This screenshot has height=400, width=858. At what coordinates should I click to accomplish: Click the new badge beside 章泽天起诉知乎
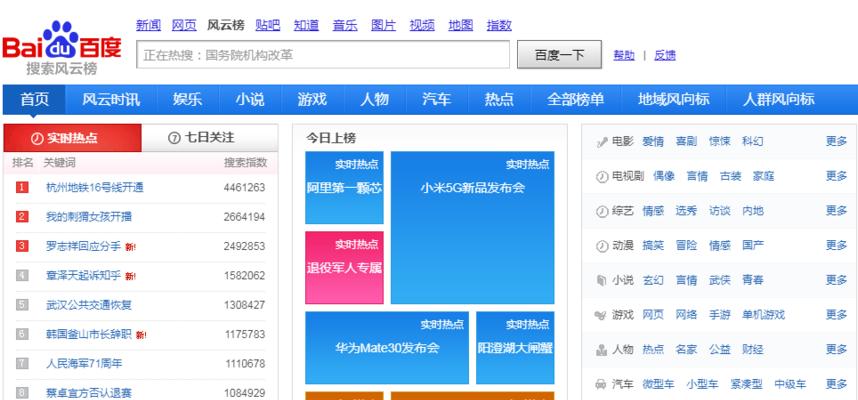click(x=130, y=277)
